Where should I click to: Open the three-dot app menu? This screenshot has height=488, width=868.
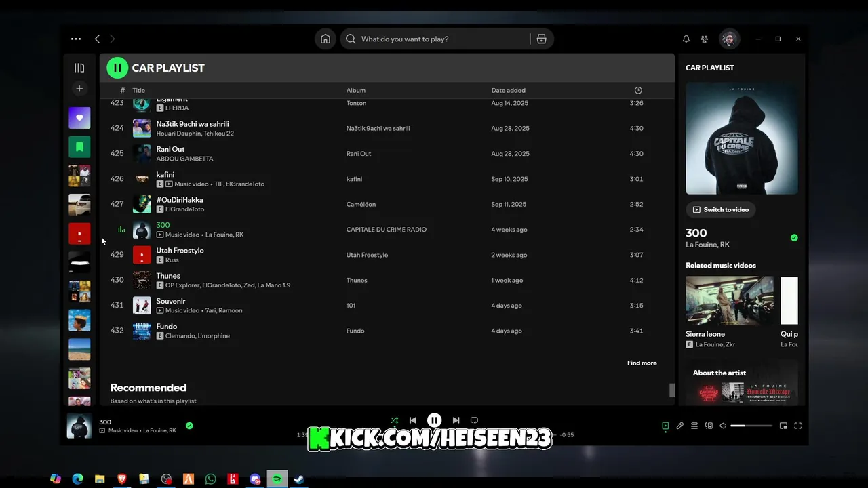pos(76,39)
